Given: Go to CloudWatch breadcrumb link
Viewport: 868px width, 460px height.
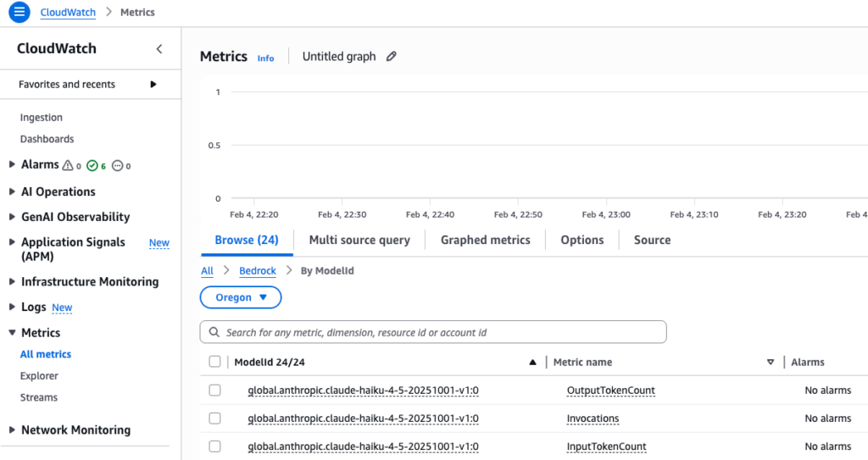Looking at the screenshot, I should tap(68, 12).
